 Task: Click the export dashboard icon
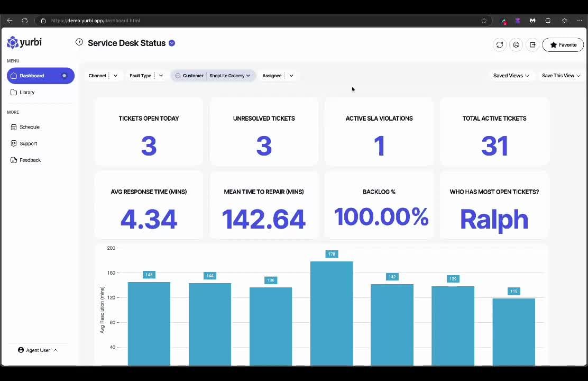(x=532, y=45)
